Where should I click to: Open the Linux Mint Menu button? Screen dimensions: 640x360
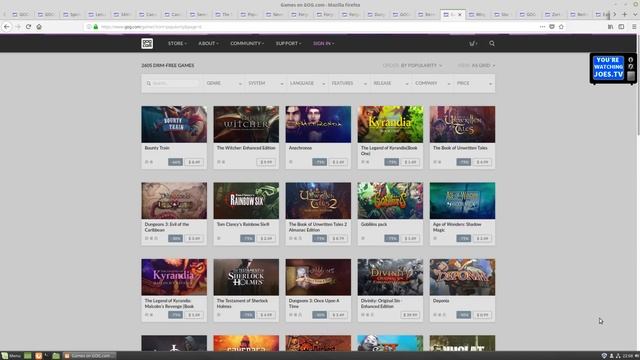click(x=11, y=356)
